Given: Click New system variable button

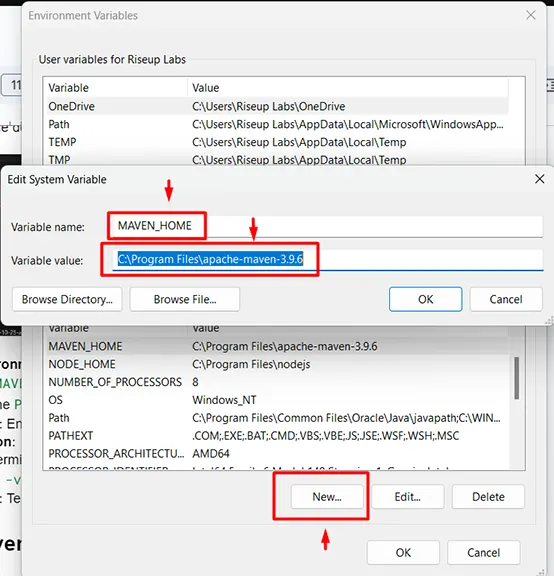Looking at the screenshot, I should tap(327, 497).
